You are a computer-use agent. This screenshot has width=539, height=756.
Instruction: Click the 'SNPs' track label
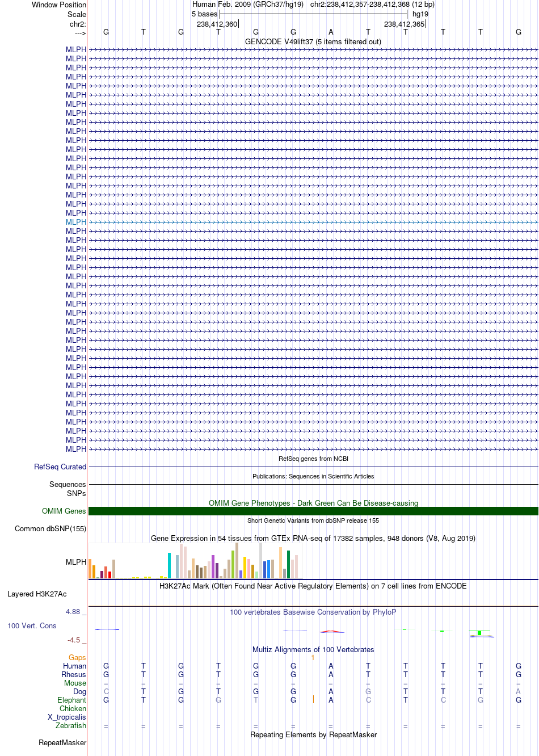pyautogui.click(x=77, y=493)
